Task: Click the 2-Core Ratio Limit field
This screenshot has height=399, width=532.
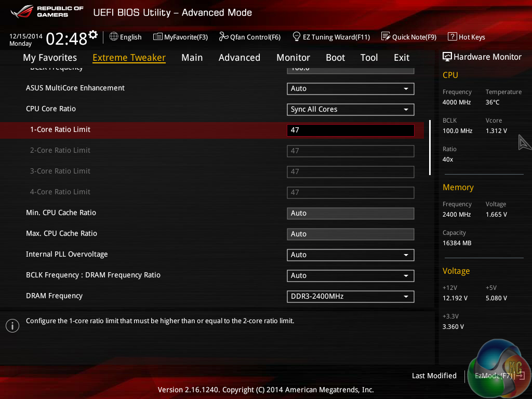Action: pos(351,151)
